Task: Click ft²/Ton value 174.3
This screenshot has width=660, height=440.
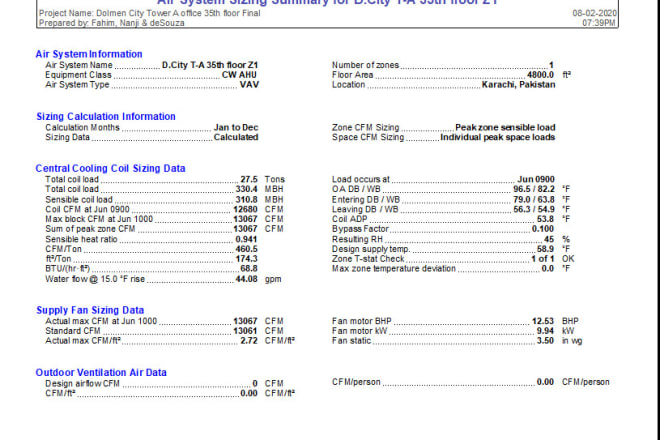Action: click(x=246, y=259)
